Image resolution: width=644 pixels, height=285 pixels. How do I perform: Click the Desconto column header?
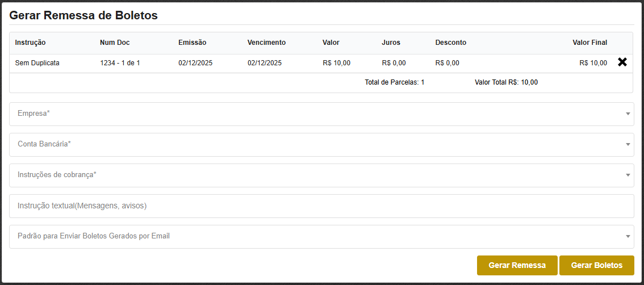click(450, 43)
